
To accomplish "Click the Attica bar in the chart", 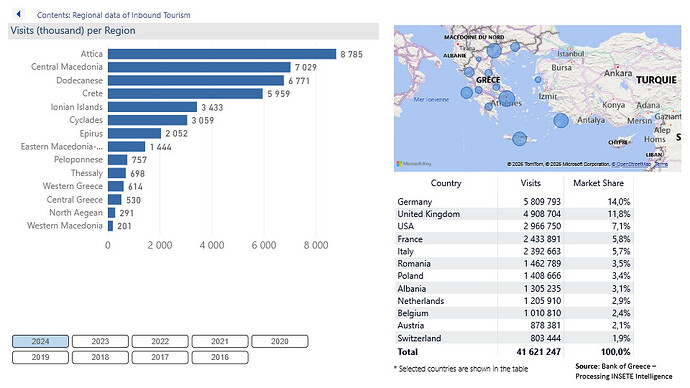I will click(222, 54).
